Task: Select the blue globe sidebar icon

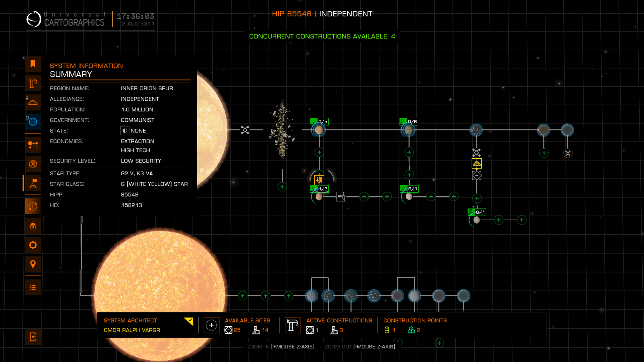Action: [33, 122]
